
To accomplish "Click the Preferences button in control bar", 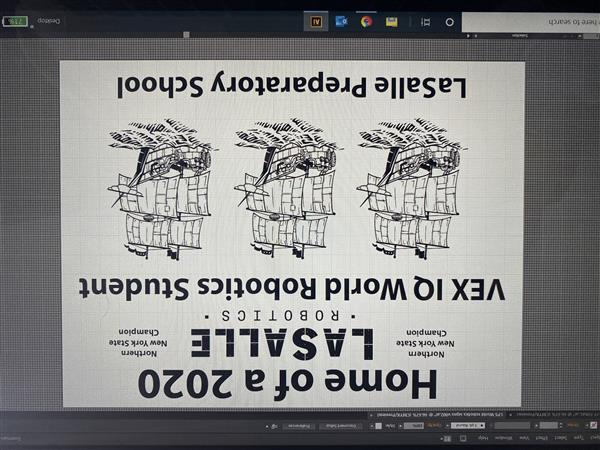I will pos(299,426).
